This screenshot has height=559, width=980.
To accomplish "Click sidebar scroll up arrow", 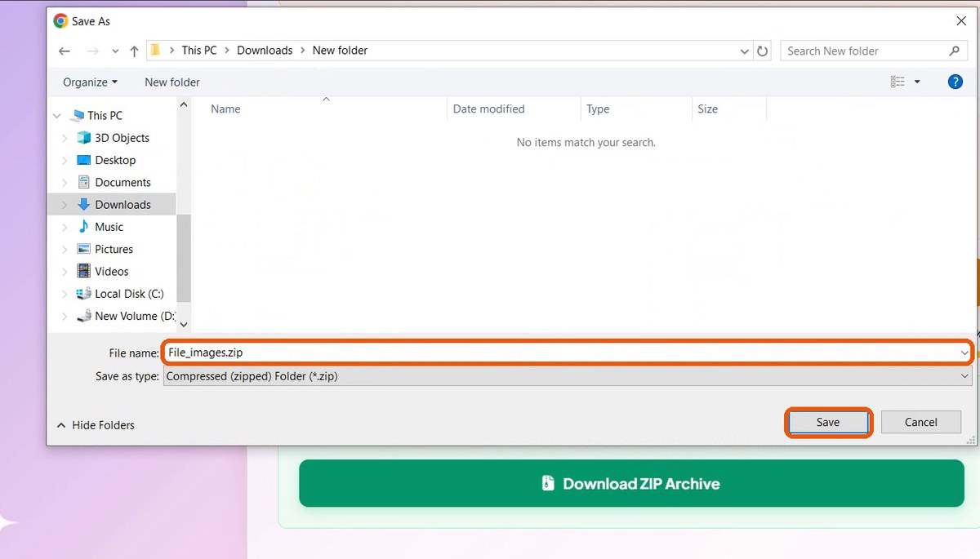I will coord(183,105).
